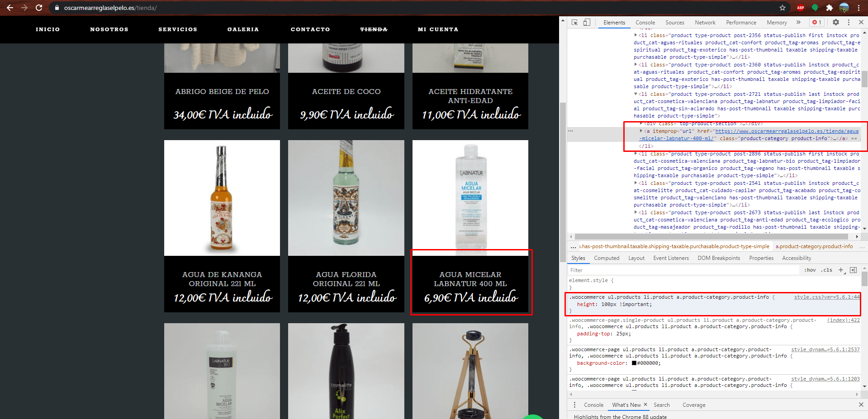Screen dimensions: 868x419
Task: Bookmark this page with star icon
Action: [783, 8]
